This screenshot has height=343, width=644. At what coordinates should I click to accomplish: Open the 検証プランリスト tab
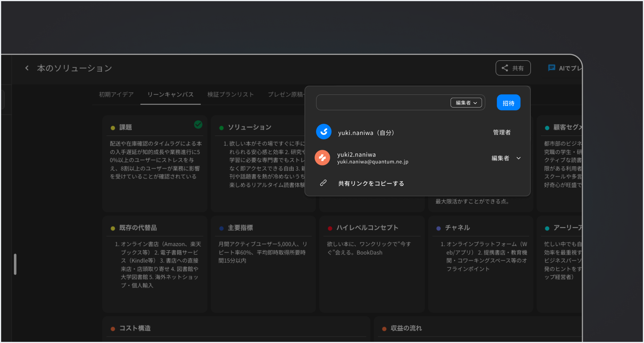tap(230, 95)
